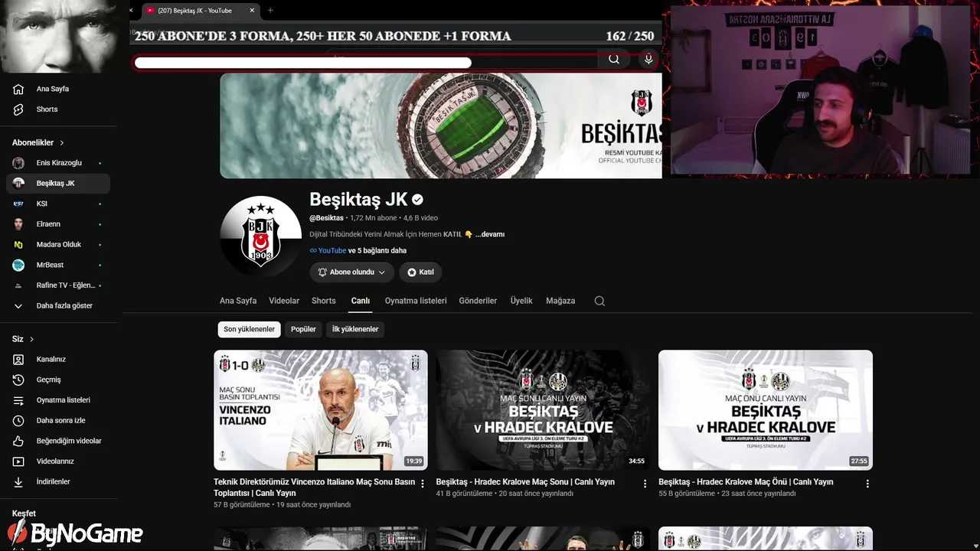
Task: Switch to the channel Shorts tab
Action: [x=324, y=301]
